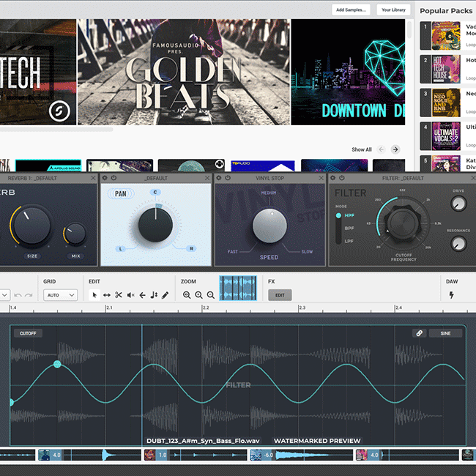This screenshot has width=476, height=476.
Task: Click the FX EDIT button
Action: pyautogui.click(x=280, y=295)
